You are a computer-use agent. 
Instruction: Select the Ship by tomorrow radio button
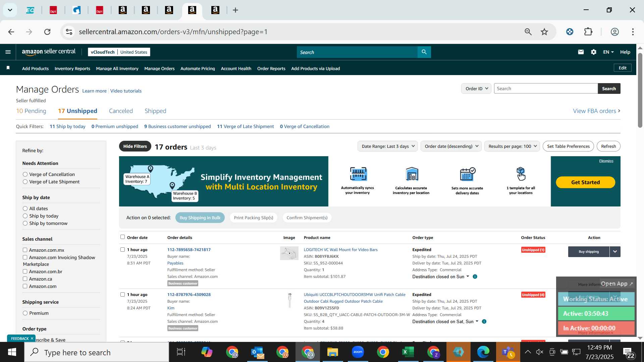pyautogui.click(x=25, y=223)
